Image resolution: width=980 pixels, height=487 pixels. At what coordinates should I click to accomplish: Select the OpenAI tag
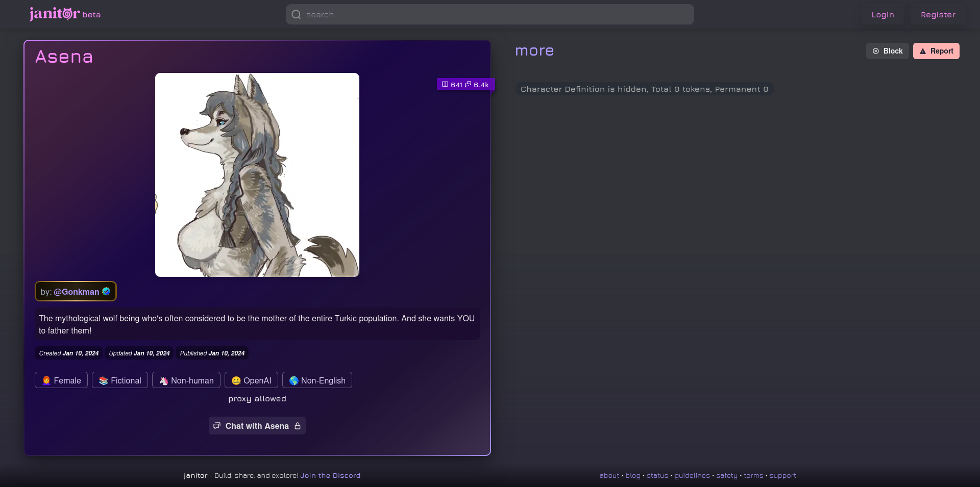pyautogui.click(x=251, y=380)
